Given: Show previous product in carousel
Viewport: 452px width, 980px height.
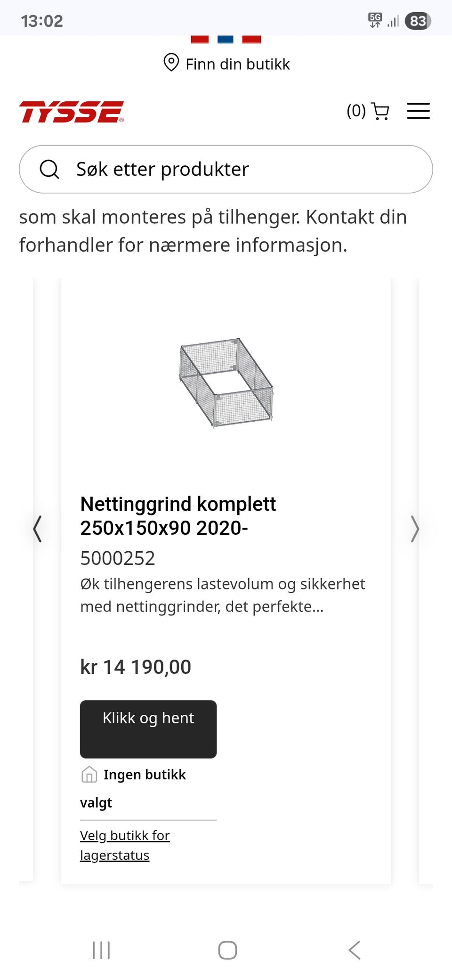Looking at the screenshot, I should tap(37, 529).
